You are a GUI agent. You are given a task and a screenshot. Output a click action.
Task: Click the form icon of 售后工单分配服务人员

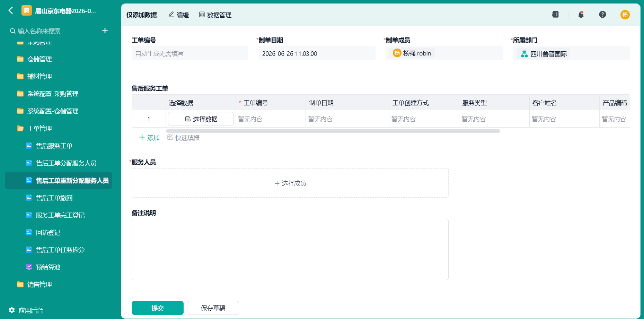(29, 163)
